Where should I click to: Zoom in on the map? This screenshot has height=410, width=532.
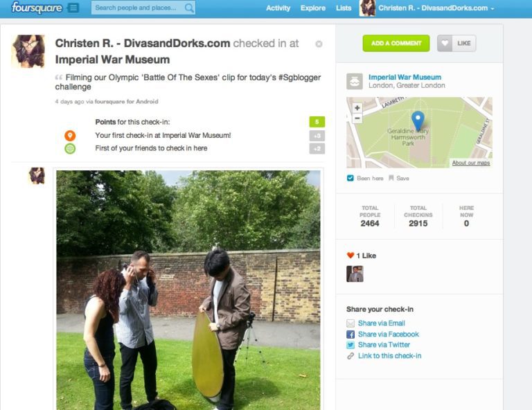click(x=357, y=108)
